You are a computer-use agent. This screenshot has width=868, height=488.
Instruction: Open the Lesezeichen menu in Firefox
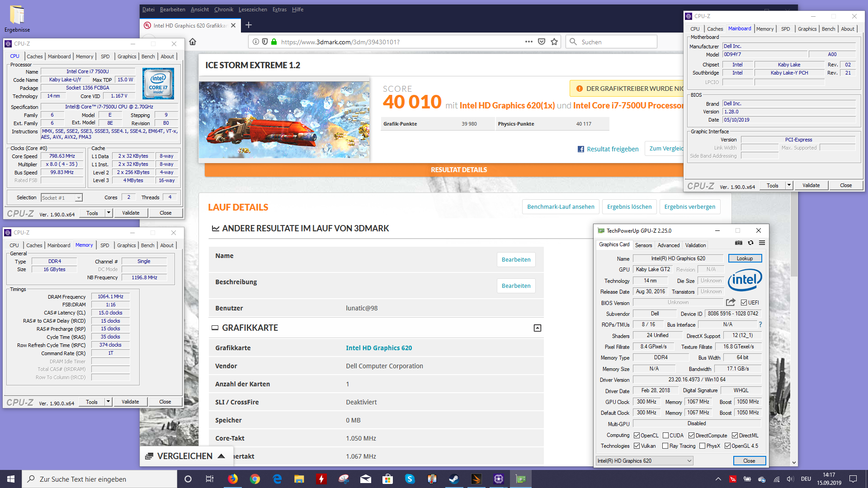(253, 9)
